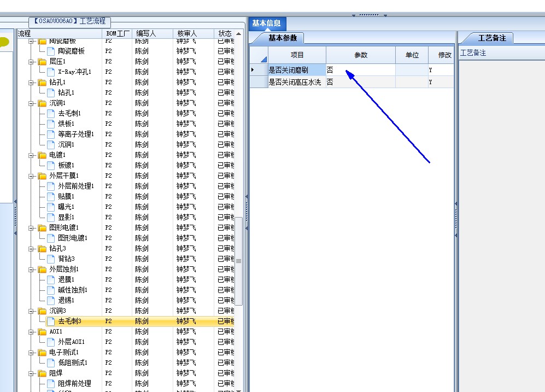The height and width of the screenshot is (392, 545).
Task: Collapse the 层压1 tree node
Action: [x=31, y=62]
